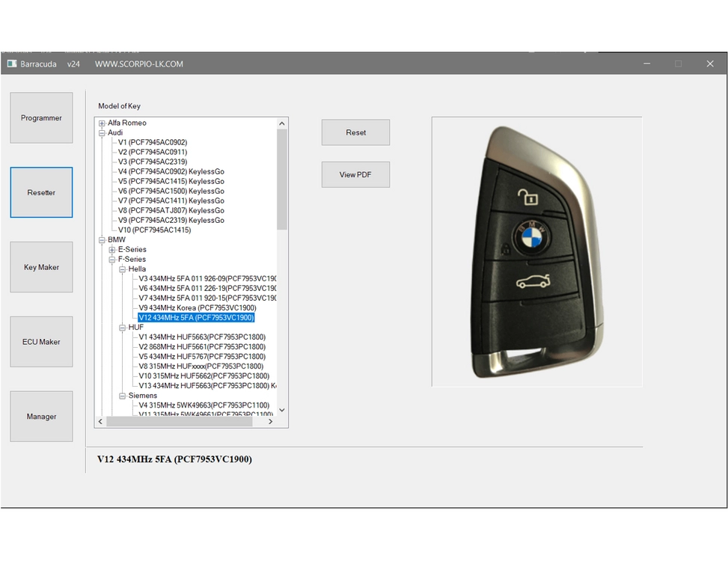
Task: Click the View PDF button
Action: [x=355, y=174]
